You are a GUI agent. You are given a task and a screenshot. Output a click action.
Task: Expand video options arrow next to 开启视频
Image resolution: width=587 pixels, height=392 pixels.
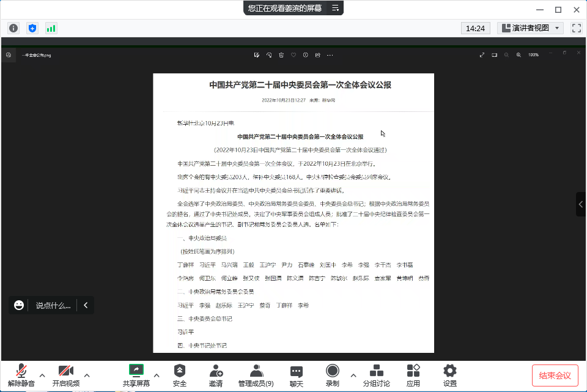click(x=87, y=375)
